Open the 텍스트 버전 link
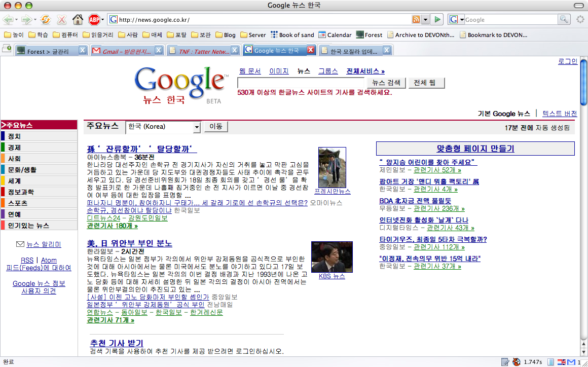 pos(560,113)
